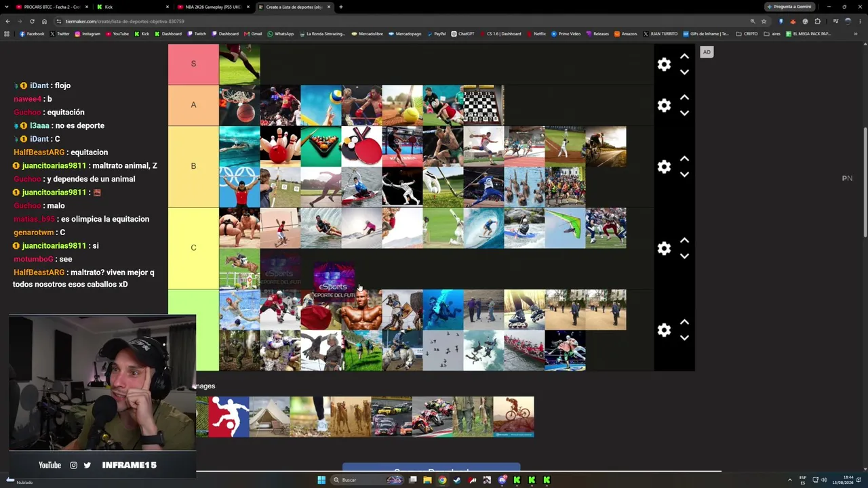
Task: Move the bottom green tier row up
Action: [x=684, y=322]
